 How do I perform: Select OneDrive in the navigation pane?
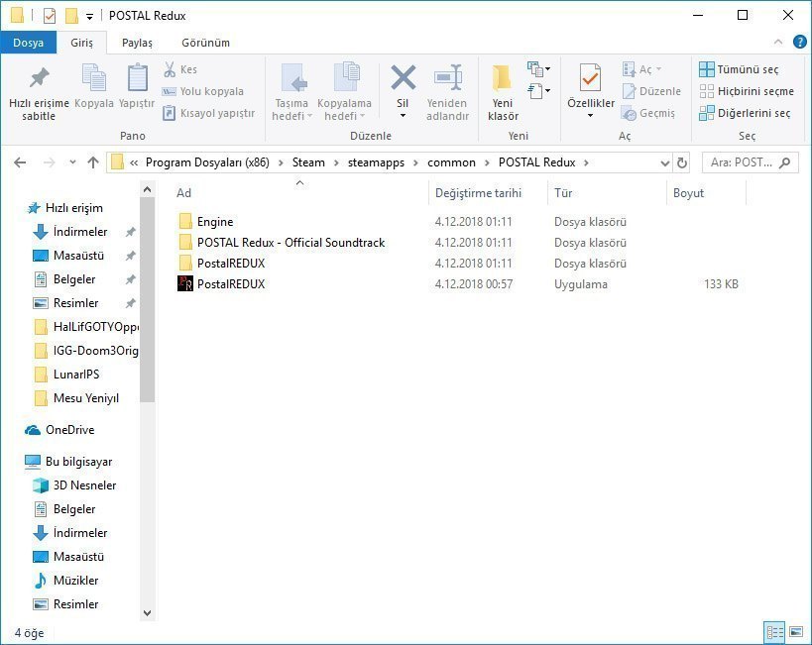click(x=70, y=430)
